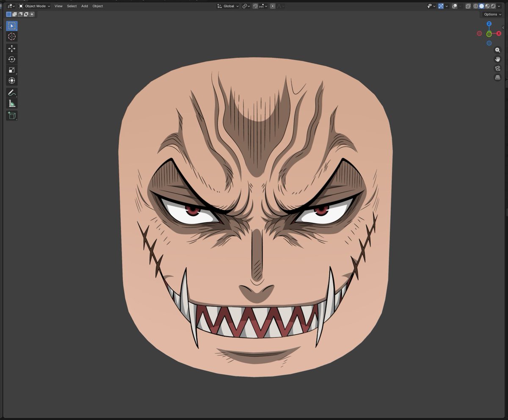Open the Options dropdown
The width and height of the screenshot is (508, 420).
492,14
